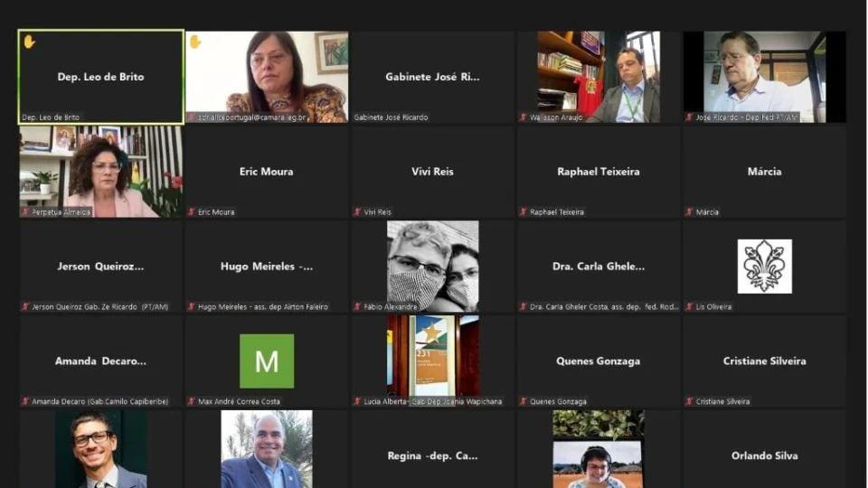This screenshot has height=488, width=868.
Task: Click the raised hand icon on the camara.leg.br video tile
Action: 194,42
